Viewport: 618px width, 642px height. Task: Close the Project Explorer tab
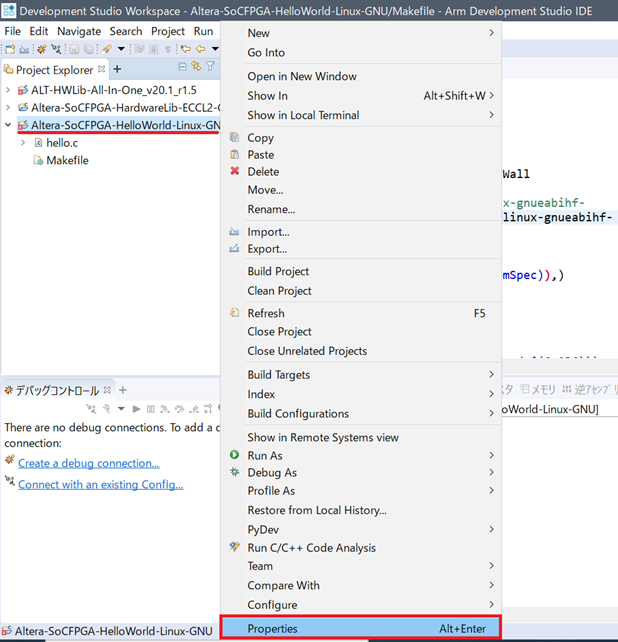(102, 69)
